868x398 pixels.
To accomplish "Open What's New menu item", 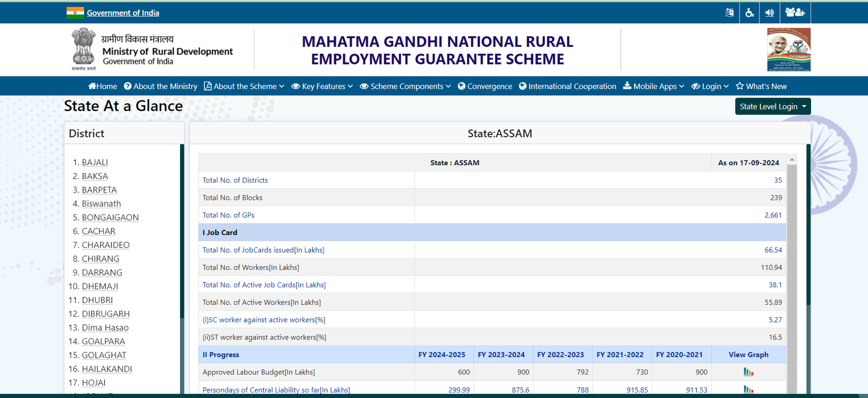I will (x=761, y=86).
